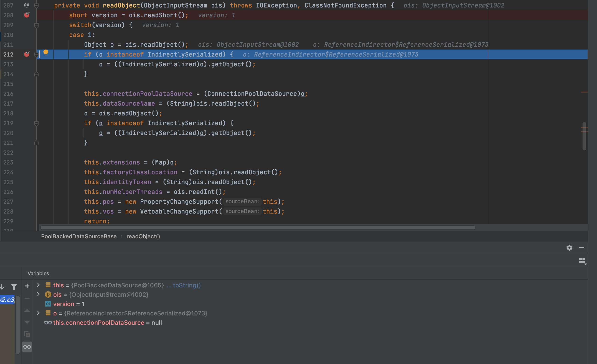Move watch down with the down arrow

tap(27, 322)
